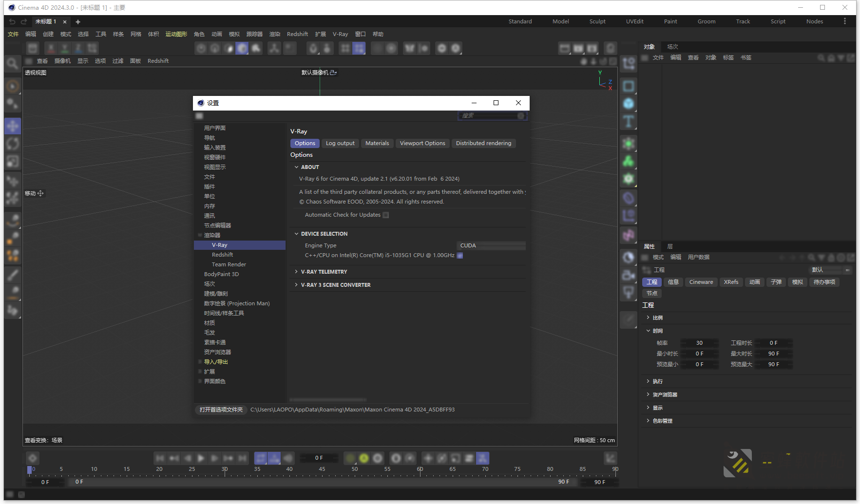The image size is (860, 504).
Task: Close the 未标题 1 document tab
Action: [x=64, y=22]
